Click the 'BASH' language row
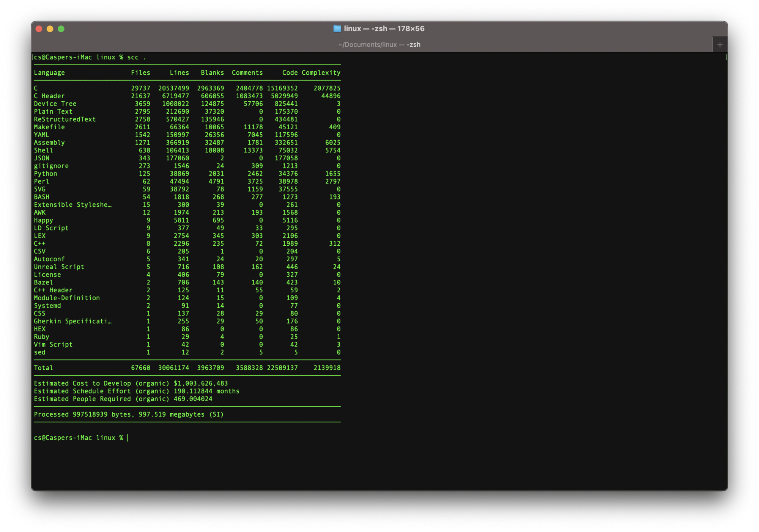Image resolution: width=759 pixels, height=532 pixels. [x=187, y=197]
